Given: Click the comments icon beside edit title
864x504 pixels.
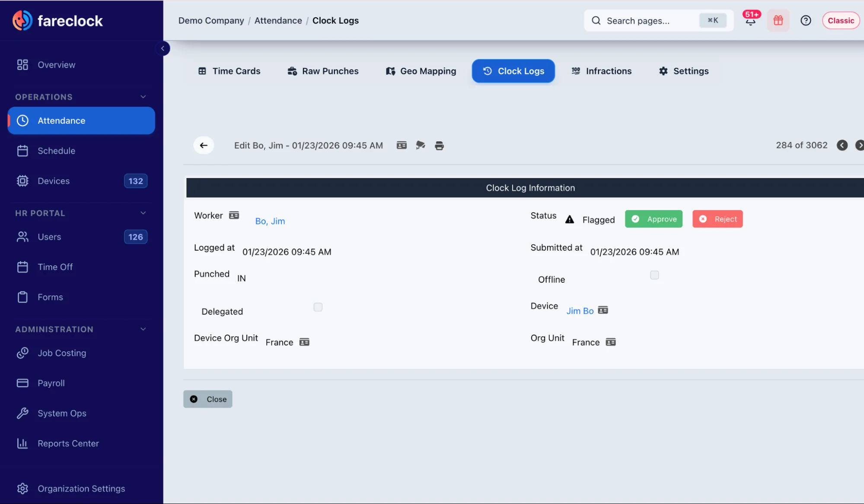Looking at the screenshot, I should [x=421, y=145].
